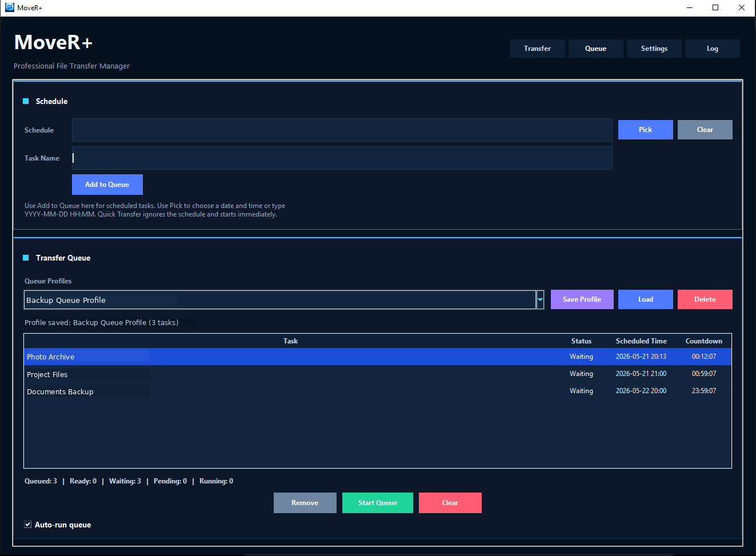The width and height of the screenshot is (756, 556).
Task: Load the selected queue profile
Action: coord(645,299)
